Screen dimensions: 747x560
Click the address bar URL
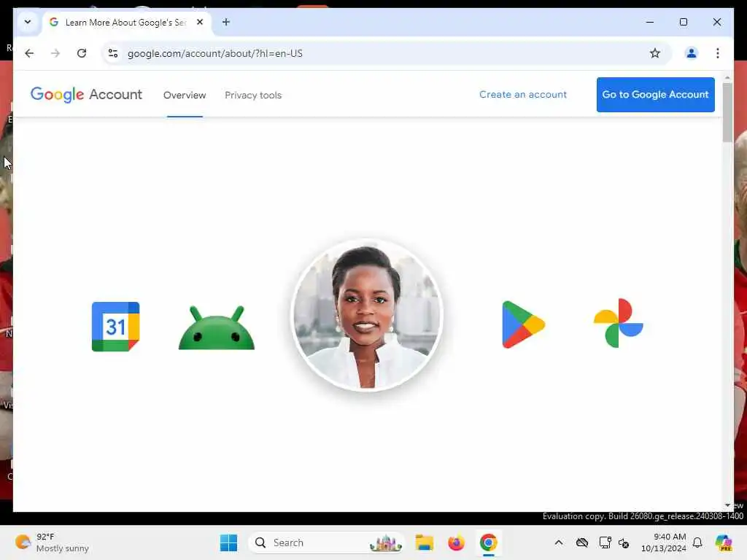[215, 53]
